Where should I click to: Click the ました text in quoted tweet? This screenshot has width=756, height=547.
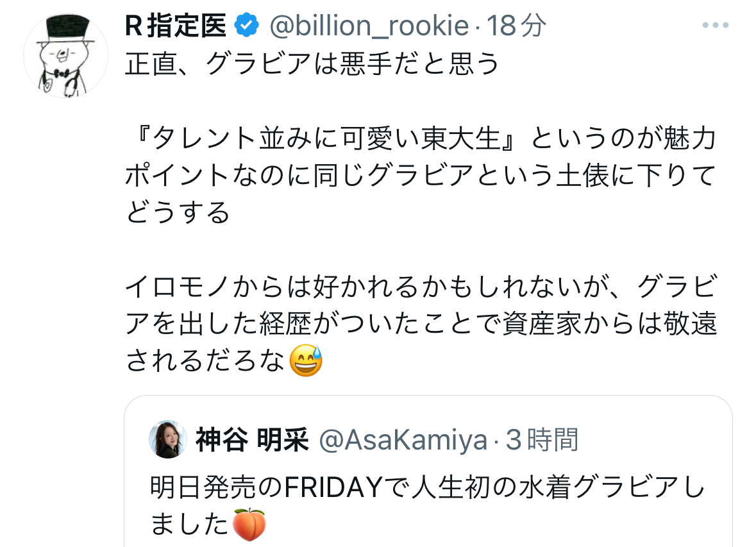coord(190,525)
